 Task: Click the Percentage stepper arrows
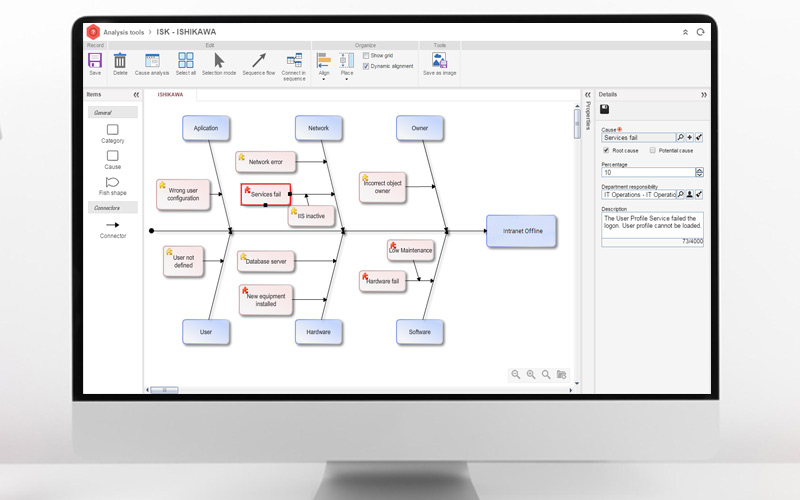click(699, 172)
